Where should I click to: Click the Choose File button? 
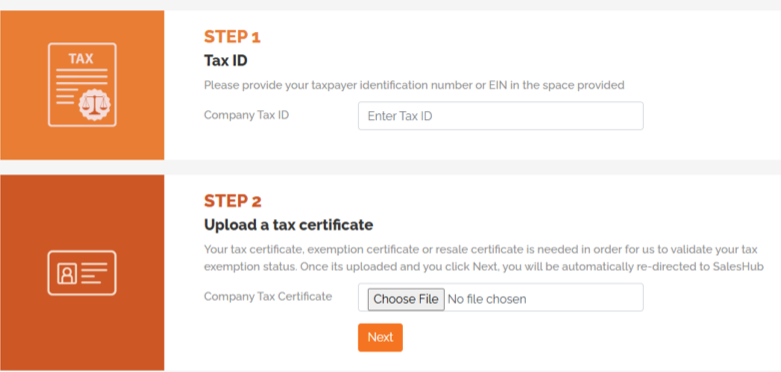(406, 299)
